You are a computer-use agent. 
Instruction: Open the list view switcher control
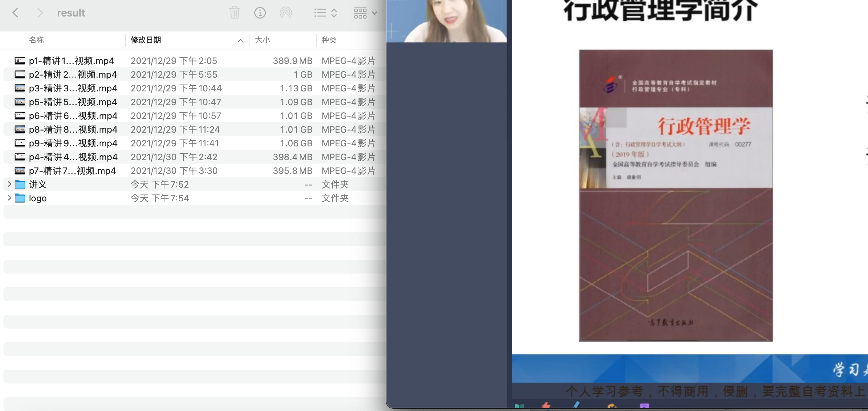[x=325, y=13]
